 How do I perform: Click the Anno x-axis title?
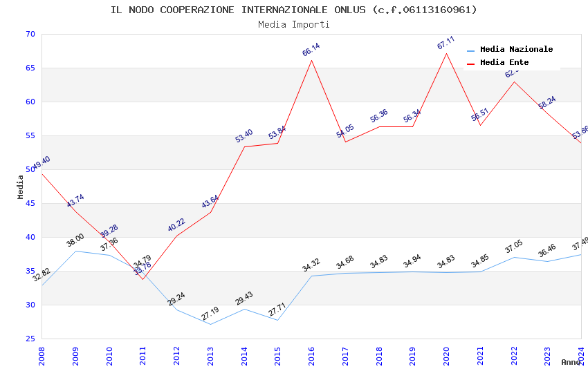pos(571,363)
